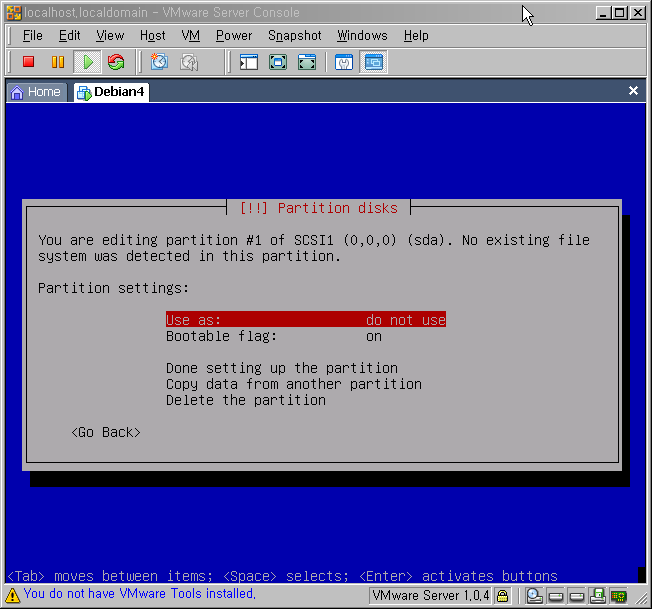The image size is (652, 609).
Task: Click the <Go Back> button
Action: click(106, 432)
